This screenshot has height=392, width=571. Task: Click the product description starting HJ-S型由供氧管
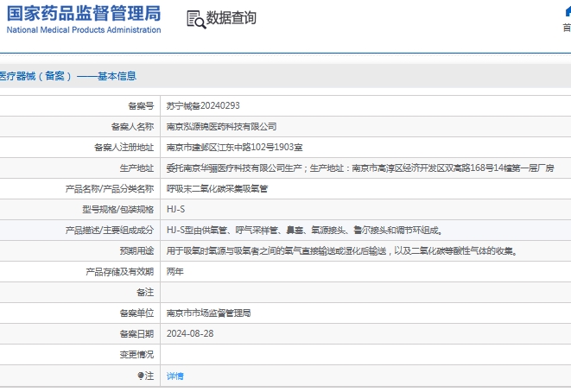304,230
